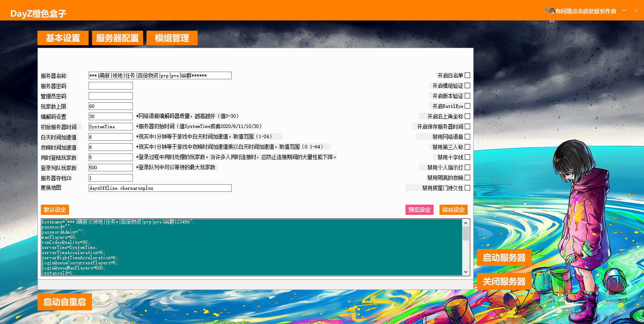
Task: Check the 开启版本验证 option
Action: click(x=467, y=96)
